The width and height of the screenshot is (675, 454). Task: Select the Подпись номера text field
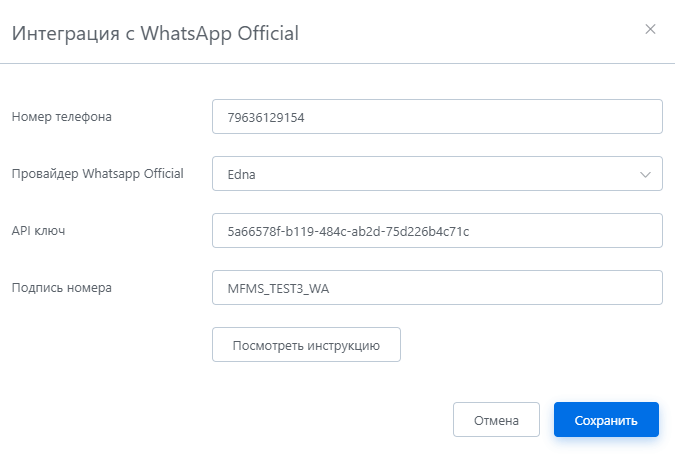coord(437,287)
